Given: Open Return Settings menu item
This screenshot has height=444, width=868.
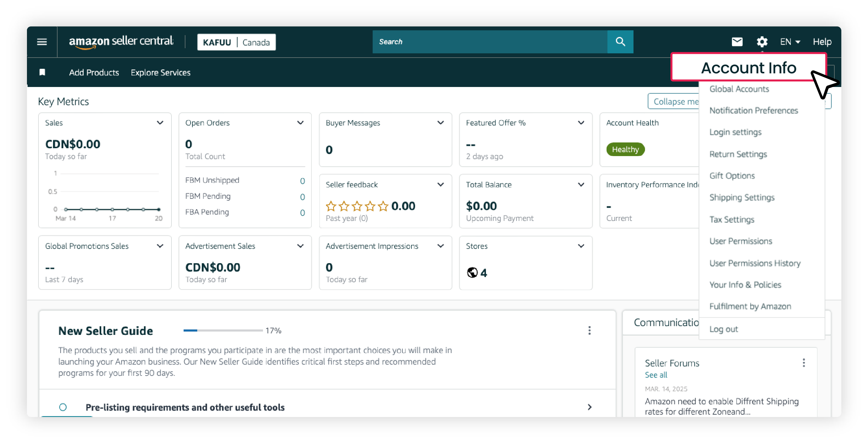Looking at the screenshot, I should (x=738, y=154).
